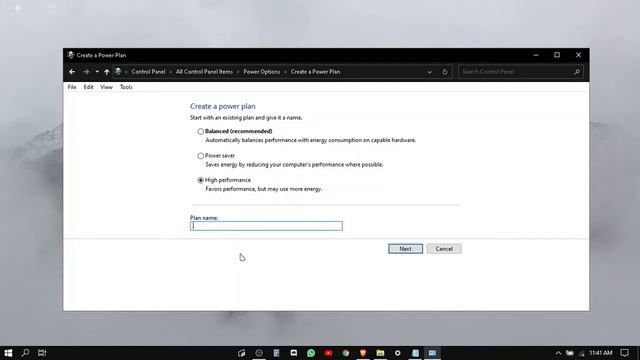Click the power plan icon in the title bar
The height and width of the screenshot is (360, 640).
tap(71, 55)
